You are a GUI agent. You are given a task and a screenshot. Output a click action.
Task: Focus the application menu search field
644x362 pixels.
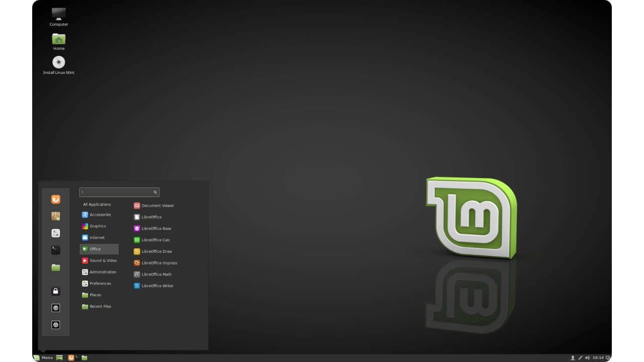coord(119,192)
